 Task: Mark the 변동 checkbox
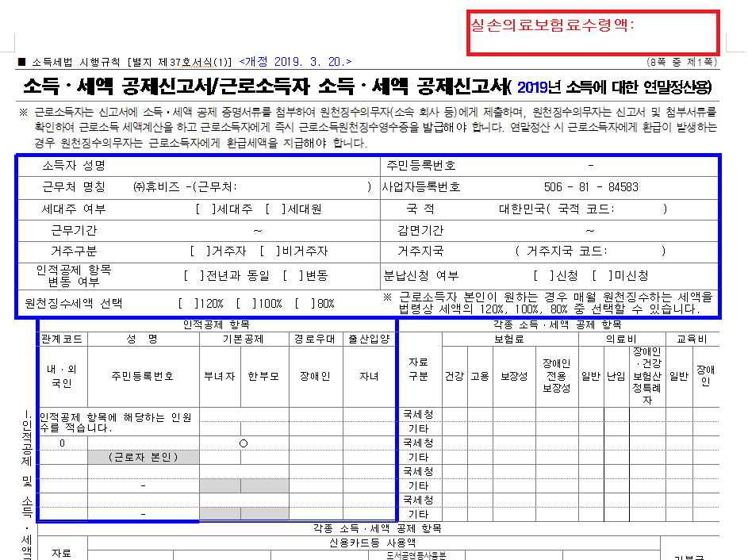[293, 276]
